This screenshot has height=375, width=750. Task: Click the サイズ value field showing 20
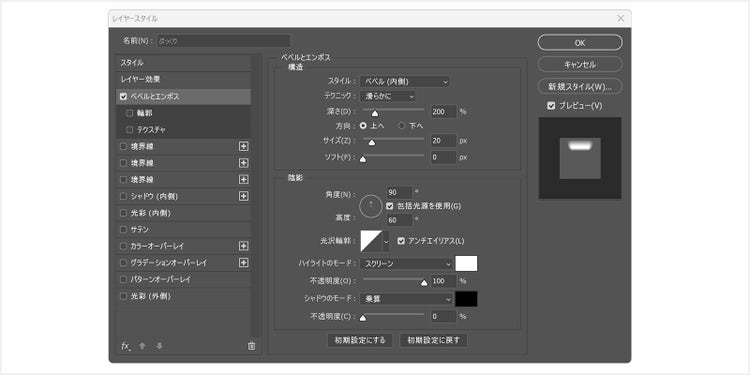[x=443, y=141]
